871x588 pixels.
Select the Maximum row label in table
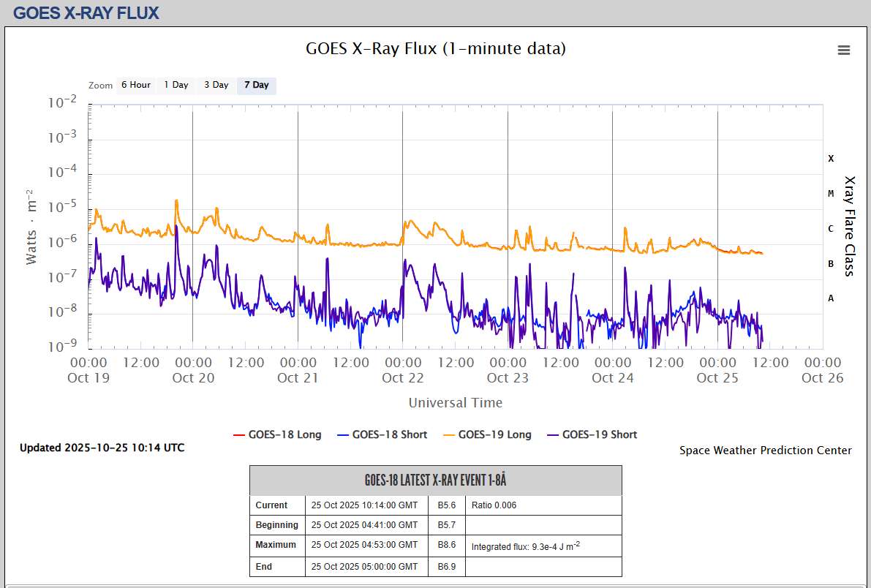[276, 545]
